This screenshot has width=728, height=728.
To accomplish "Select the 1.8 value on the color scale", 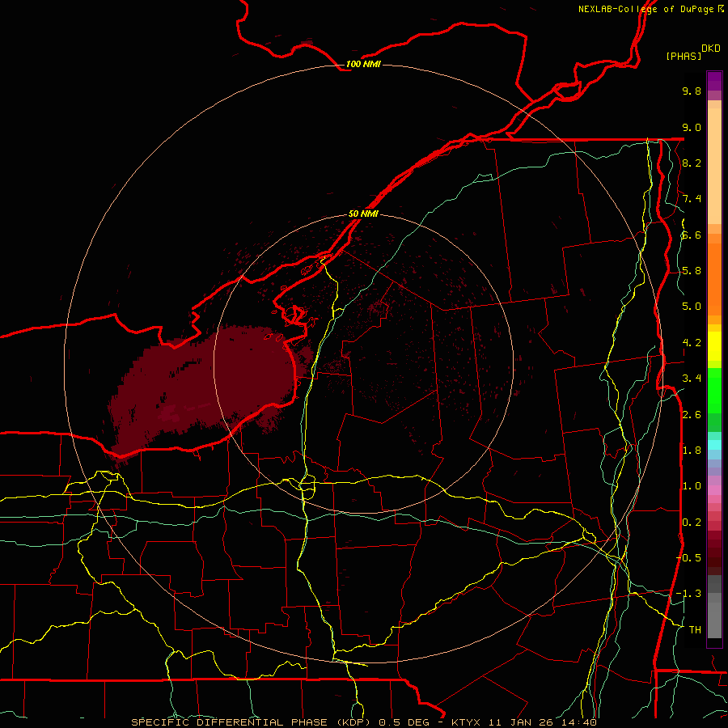I will [x=692, y=451].
